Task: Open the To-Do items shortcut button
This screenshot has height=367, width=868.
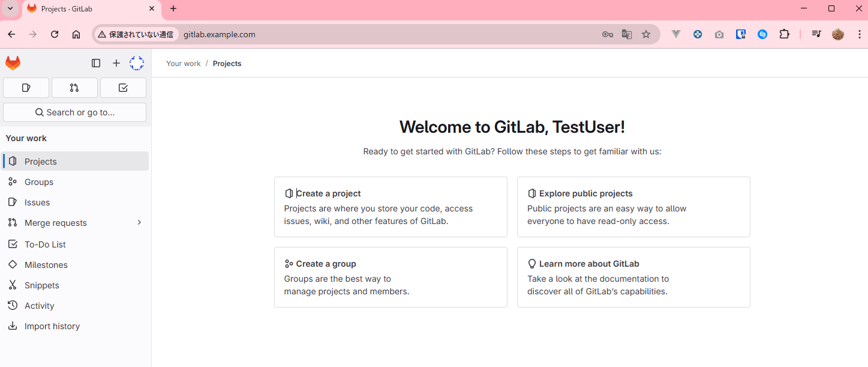Action: point(123,88)
